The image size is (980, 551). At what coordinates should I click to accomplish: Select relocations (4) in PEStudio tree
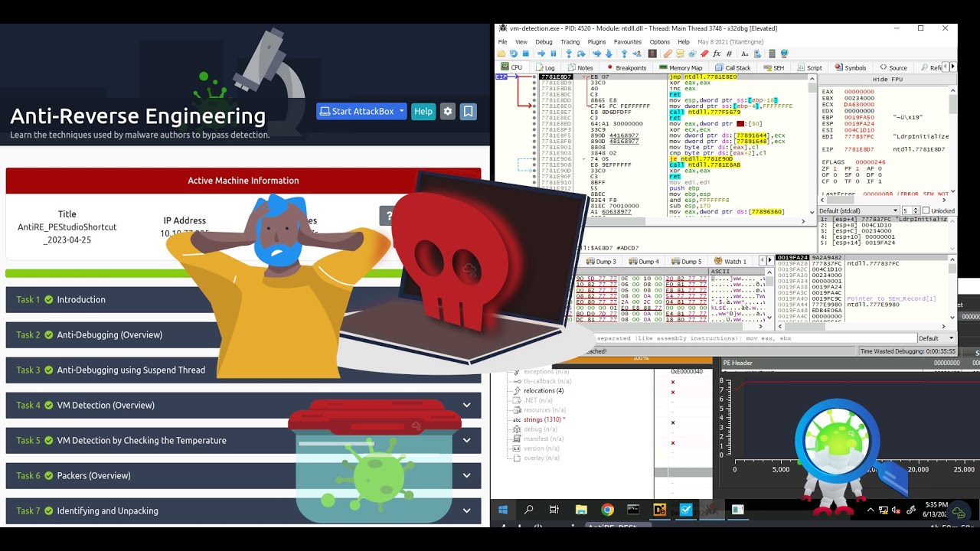click(544, 390)
